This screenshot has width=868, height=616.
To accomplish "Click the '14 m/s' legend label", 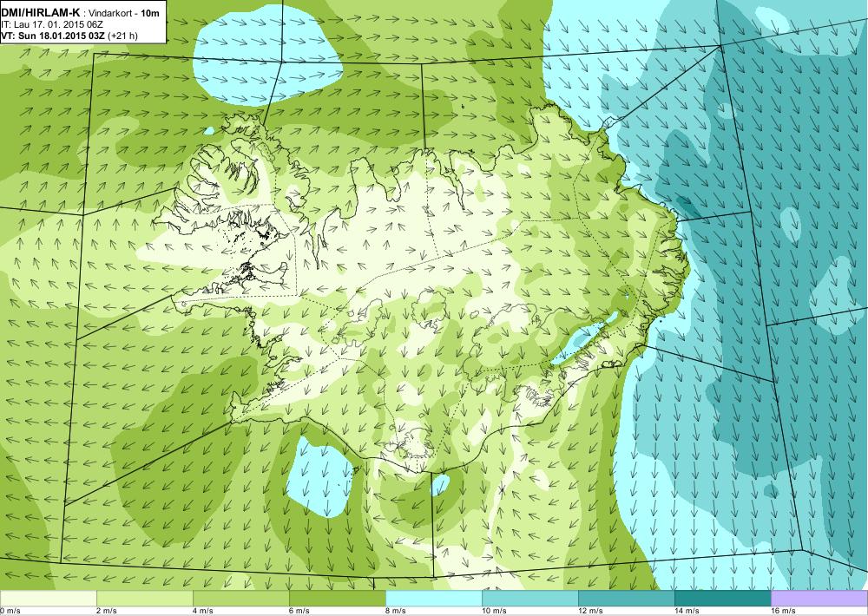I will (x=687, y=611).
